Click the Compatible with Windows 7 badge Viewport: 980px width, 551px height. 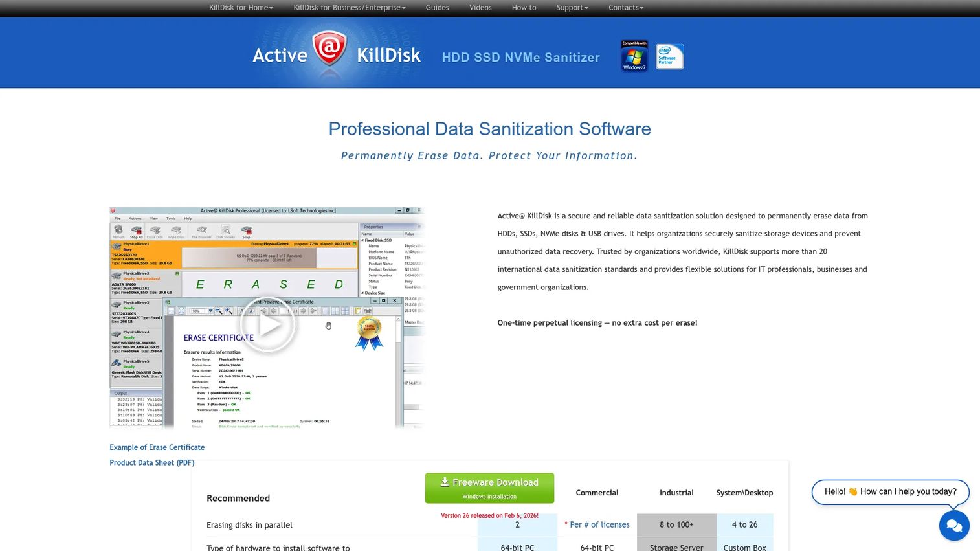point(634,56)
